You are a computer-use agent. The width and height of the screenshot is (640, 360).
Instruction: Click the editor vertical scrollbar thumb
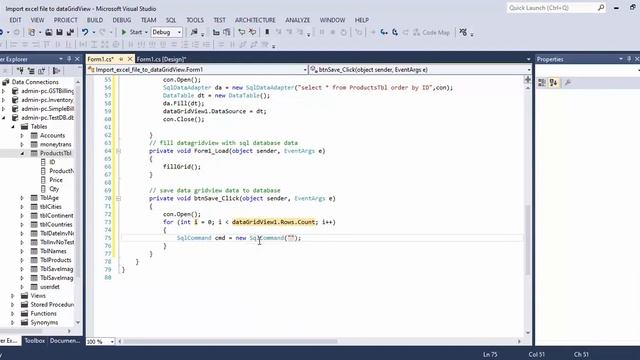[528, 240]
